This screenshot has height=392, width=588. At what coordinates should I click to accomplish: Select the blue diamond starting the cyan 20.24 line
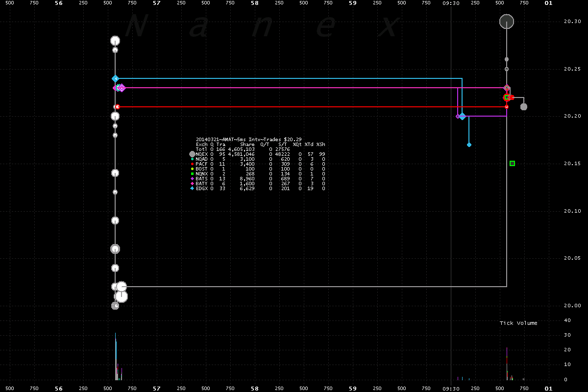click(115, 78)
